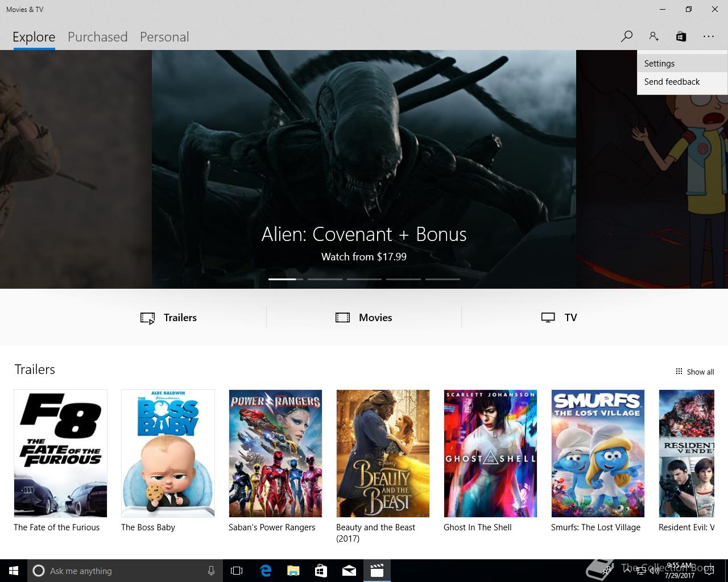Open Smurfs: The Lost Village poster
This screenshot has width=728, height=582.
point(598,454)
